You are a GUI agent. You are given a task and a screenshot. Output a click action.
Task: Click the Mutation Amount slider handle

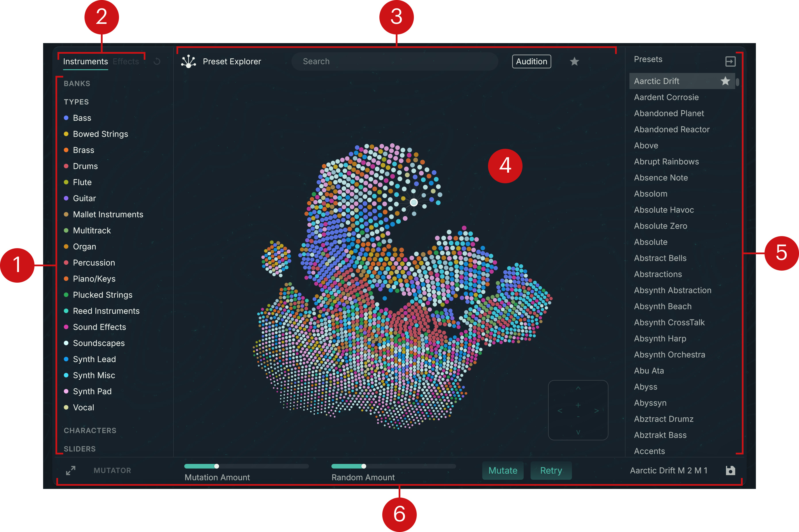(x=216, y=466)
